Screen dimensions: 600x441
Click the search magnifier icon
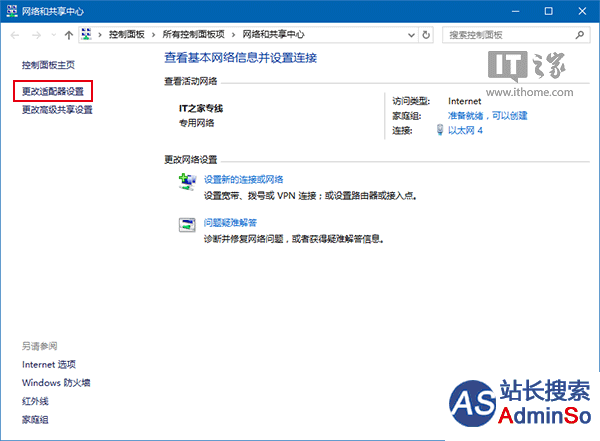click(580, 35)
